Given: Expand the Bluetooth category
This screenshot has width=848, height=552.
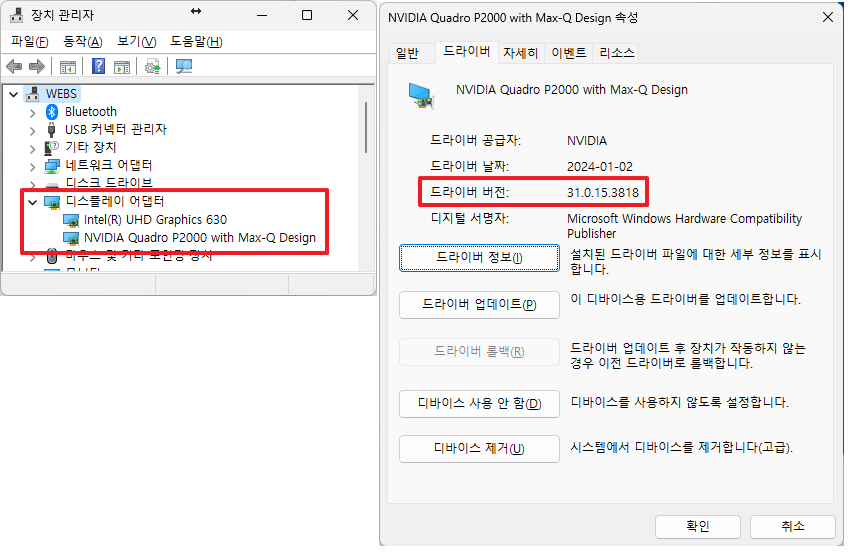Looking at the screenshot, I should point(32,113).
